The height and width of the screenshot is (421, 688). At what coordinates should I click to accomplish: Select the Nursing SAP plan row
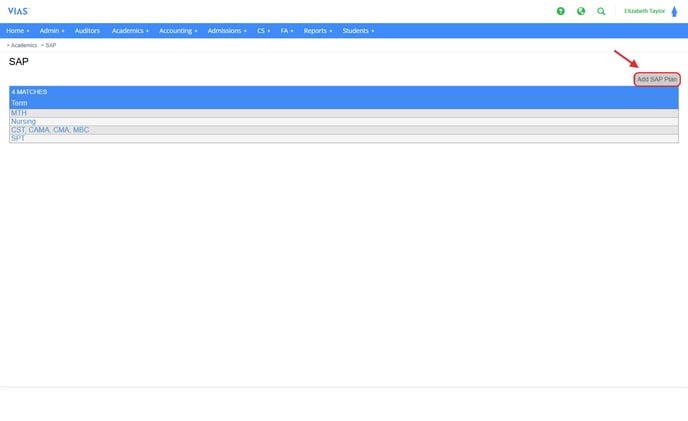pyautogui.click(x=23, y=121)
